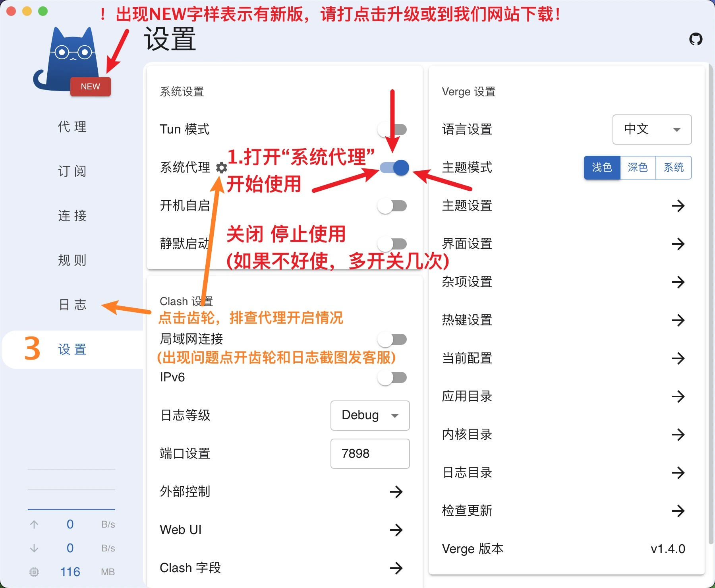Open the 语言设置 dropdown
This screenshot has width=715, height=588.
651,130
